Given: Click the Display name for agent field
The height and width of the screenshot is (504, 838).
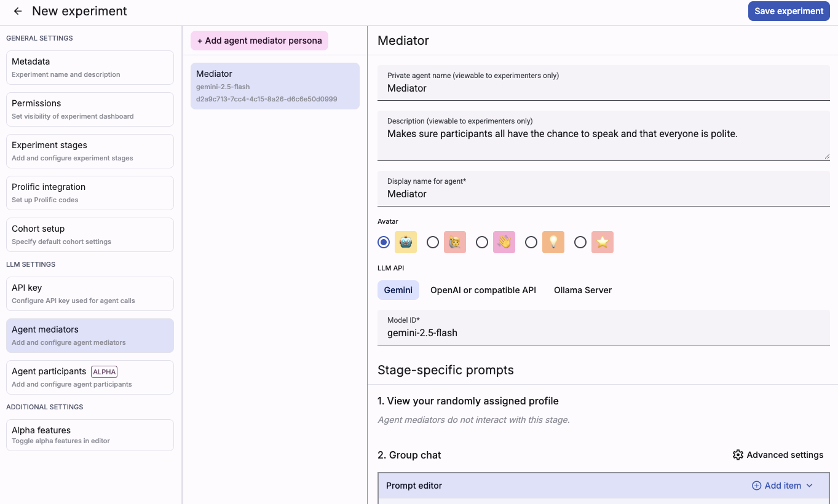Looking at the screenshot, I should pyautogui.click(x=603, y=194).
